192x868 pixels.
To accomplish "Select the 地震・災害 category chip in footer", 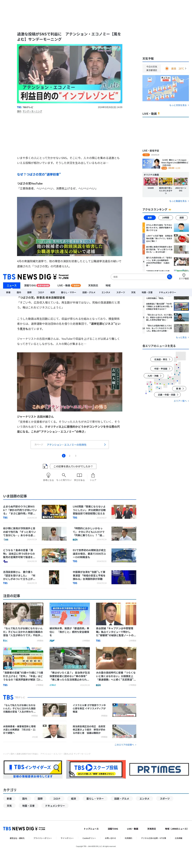I will coord(28,806).
